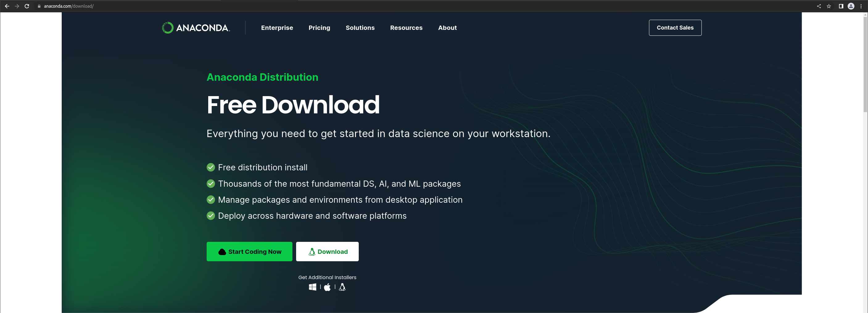Viewport: 868px width, 313px height.
Task: Click the Get Additional Installers text
Action: 327,277
